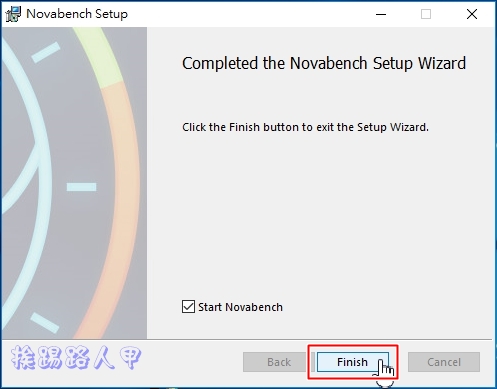
Task: Click the Chinese watermark logo text
Action: pyautogui.click(x=76, y=357)
